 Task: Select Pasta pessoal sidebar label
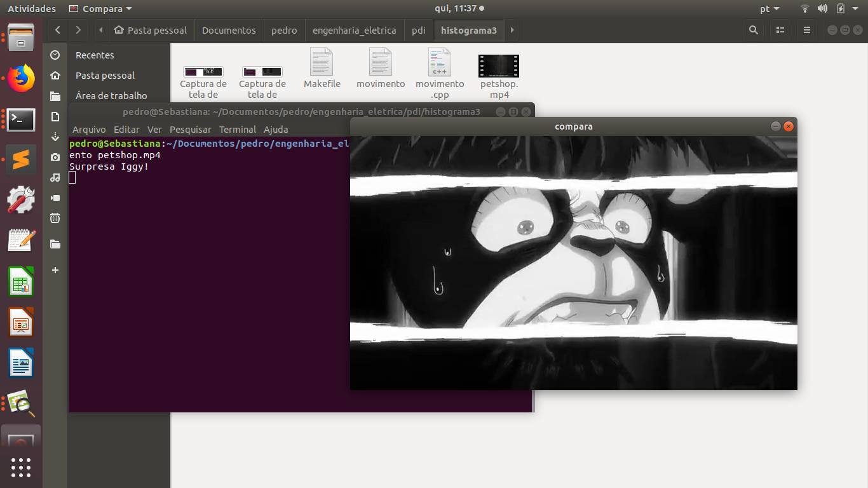105,76
